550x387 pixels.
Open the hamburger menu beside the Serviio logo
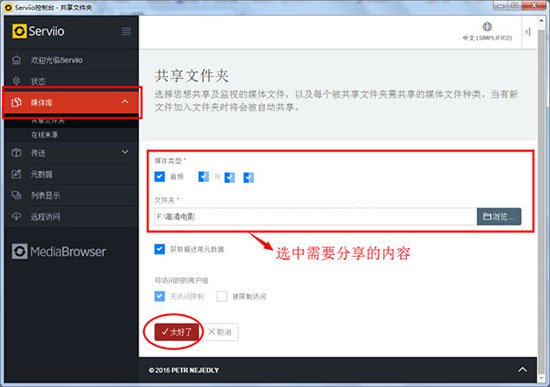(x=126, y=31)
